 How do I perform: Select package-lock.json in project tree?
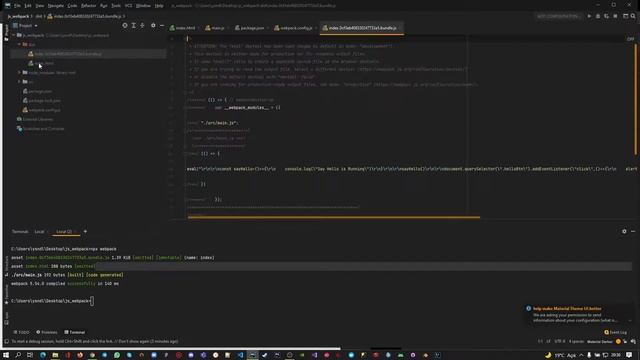(42, 100)
